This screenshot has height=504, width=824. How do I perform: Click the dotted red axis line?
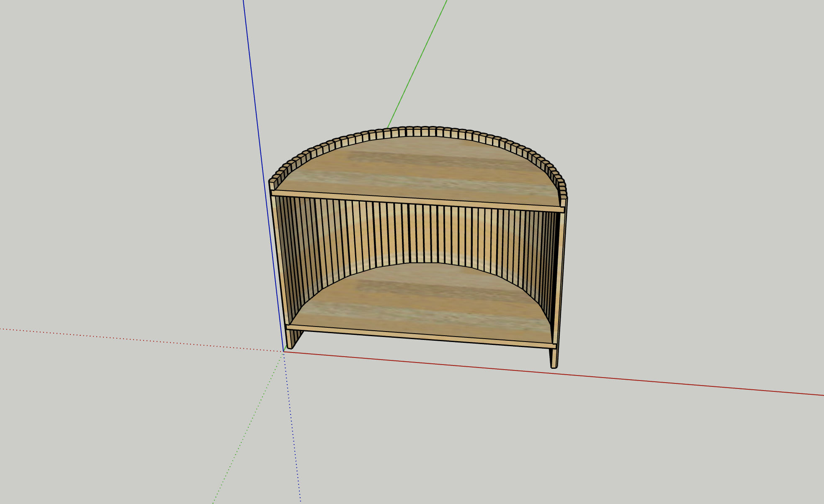(142, 340)
